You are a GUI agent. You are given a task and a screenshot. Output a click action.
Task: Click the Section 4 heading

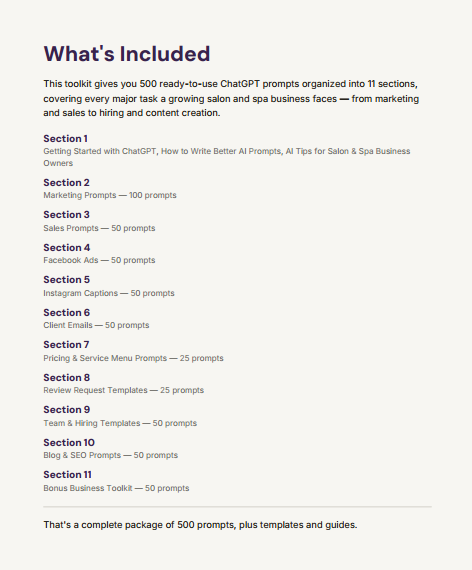coord(67,248)
